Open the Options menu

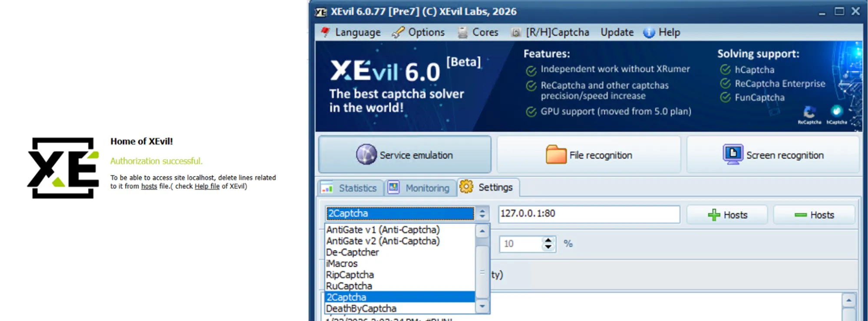click(x=426, y=33)
